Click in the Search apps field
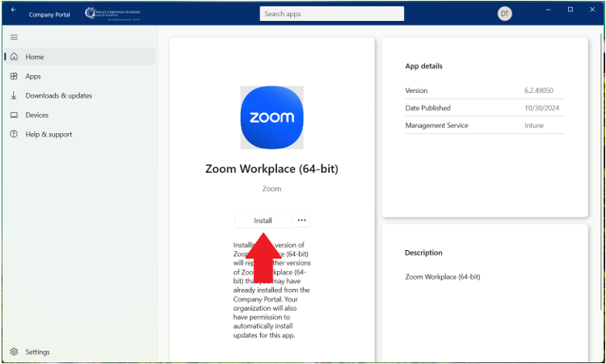The width and height of the screenshot is (606, 364). [331, 14]
